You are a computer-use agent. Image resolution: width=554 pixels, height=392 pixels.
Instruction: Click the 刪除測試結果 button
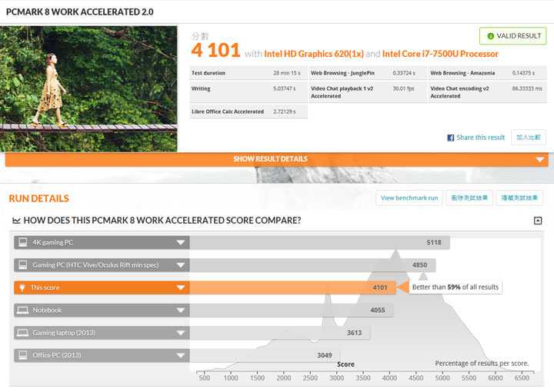(469, 198)
